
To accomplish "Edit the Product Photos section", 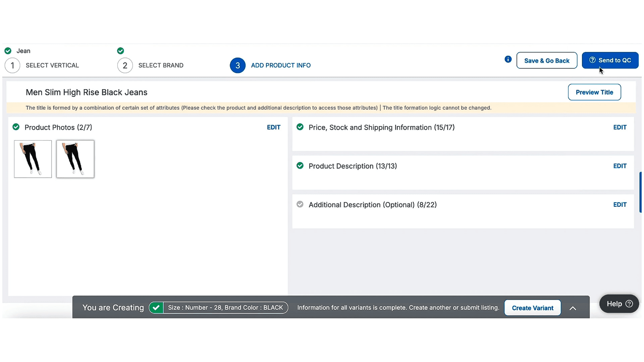I will (273, 127).
